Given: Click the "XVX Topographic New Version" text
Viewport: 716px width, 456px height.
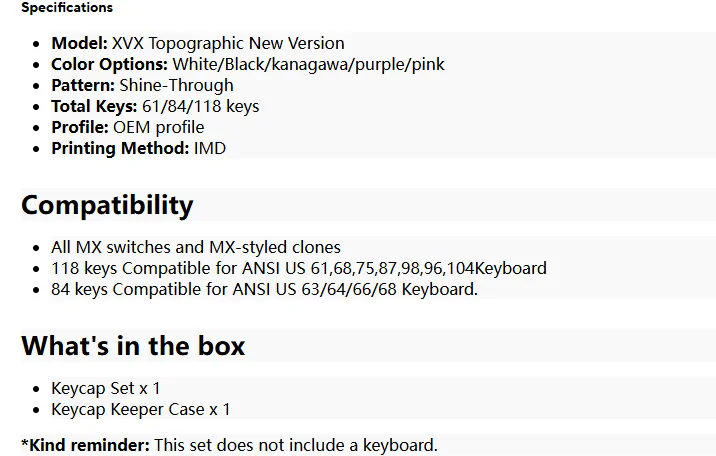Looking at the screenshot, I should (x=228, y=43).
